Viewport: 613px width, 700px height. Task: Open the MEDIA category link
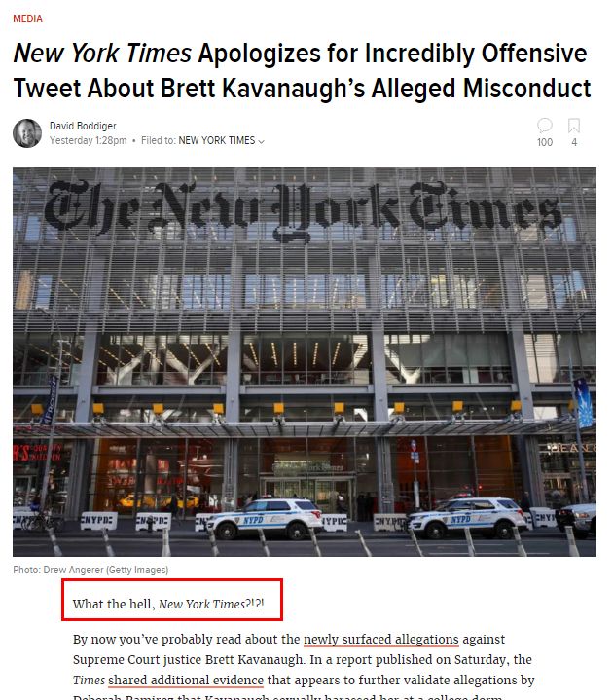click(27, 18)
